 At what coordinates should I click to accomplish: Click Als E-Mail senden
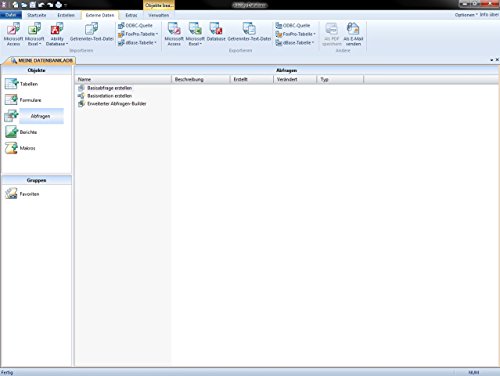pyautogui.click(x=353, y=34)
